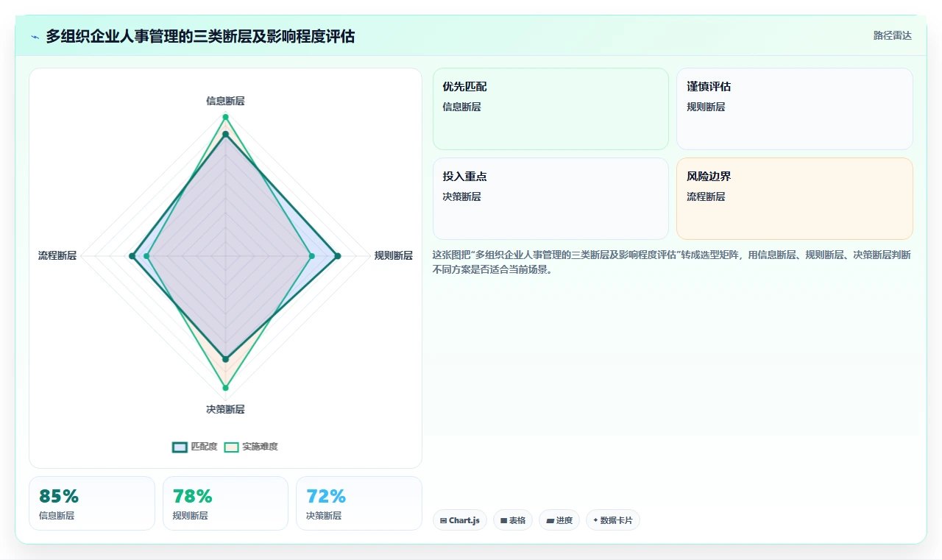Click the lightning icon beside the title

[x=35, y=36]
